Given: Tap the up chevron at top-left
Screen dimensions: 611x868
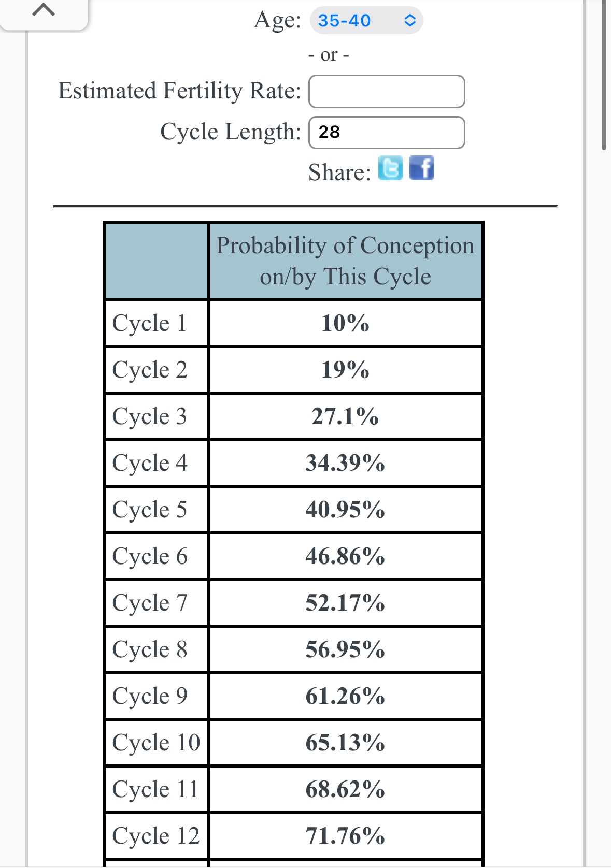Looking at the screenshot, I should pos(44,10).
